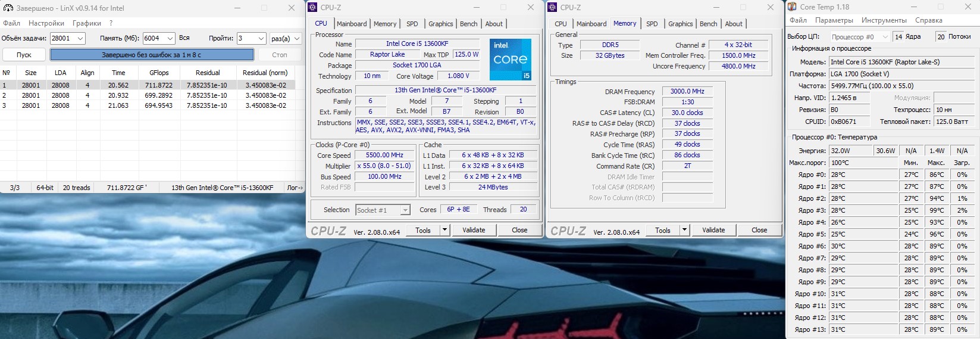Viewport: 980px width, 339px height.
Task: Open Tools dropdown arrow in Memory tab window
Action: 684,230
